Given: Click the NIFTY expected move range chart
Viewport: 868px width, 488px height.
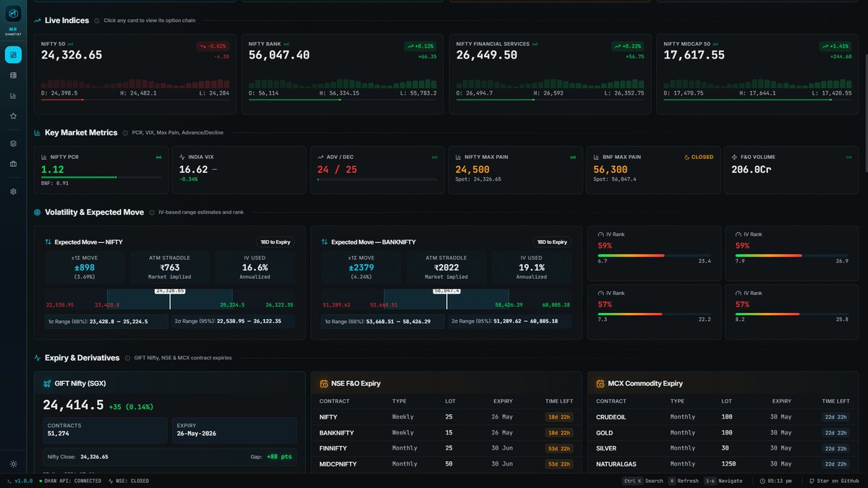Looking at the screenshot, I should 170,299.
